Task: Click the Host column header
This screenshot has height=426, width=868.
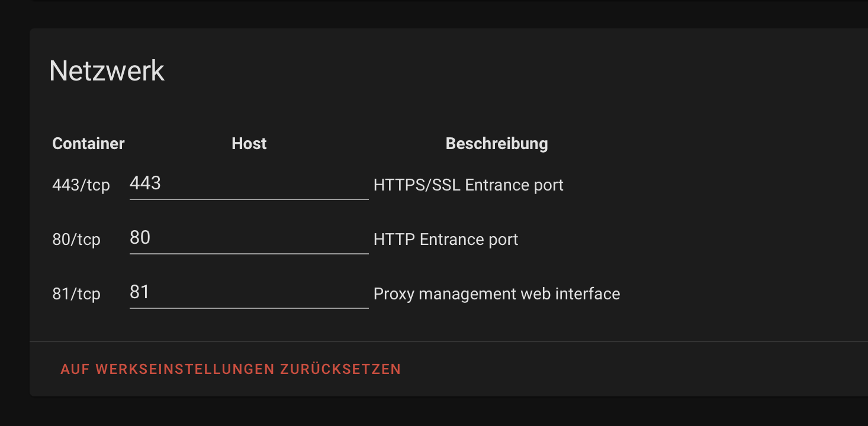Action: (x=249, y=143)
